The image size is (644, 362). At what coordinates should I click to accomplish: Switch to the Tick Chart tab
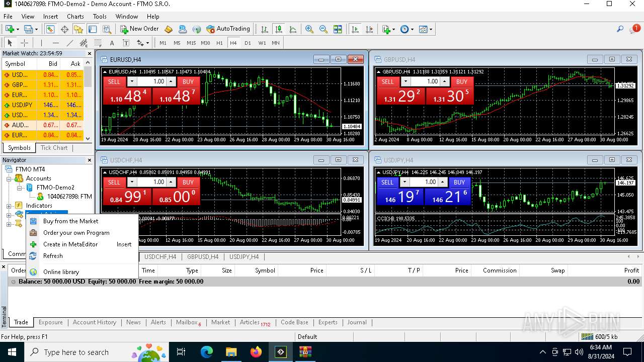click(54, 148)
